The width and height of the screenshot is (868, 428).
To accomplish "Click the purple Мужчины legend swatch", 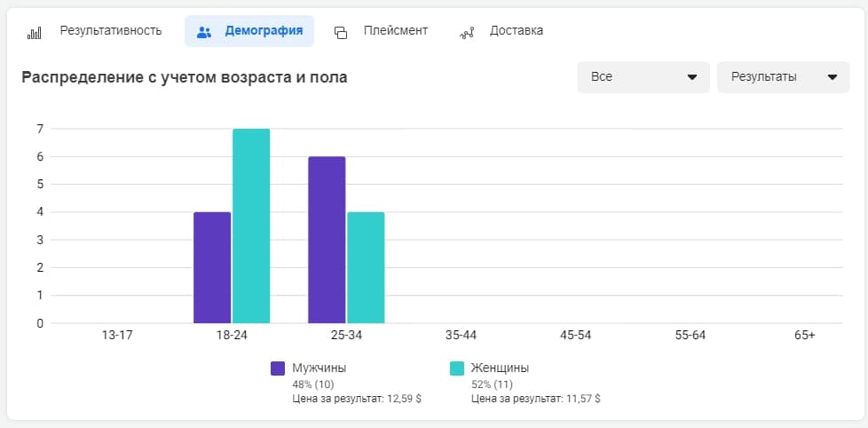I will (x=278, y=369).
